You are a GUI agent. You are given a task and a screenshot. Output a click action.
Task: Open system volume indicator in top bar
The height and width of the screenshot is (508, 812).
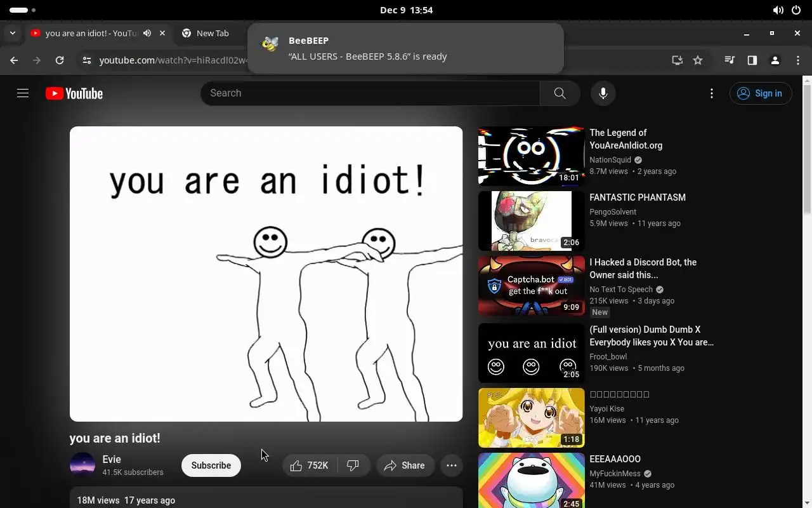778,10
